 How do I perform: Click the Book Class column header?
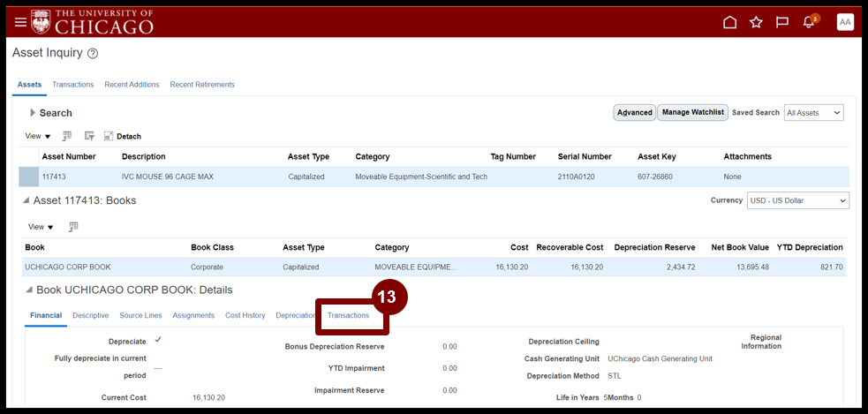[212, 247]
